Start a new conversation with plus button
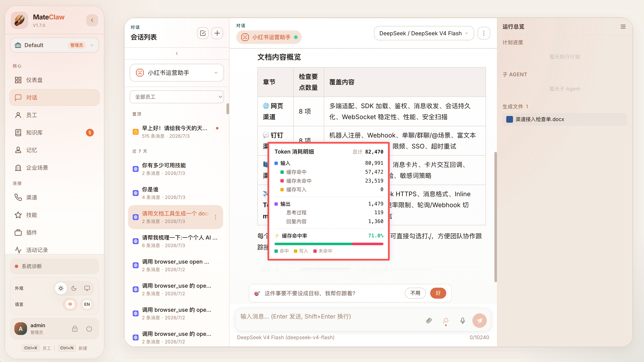644x362 pixels. coord(217,33)
